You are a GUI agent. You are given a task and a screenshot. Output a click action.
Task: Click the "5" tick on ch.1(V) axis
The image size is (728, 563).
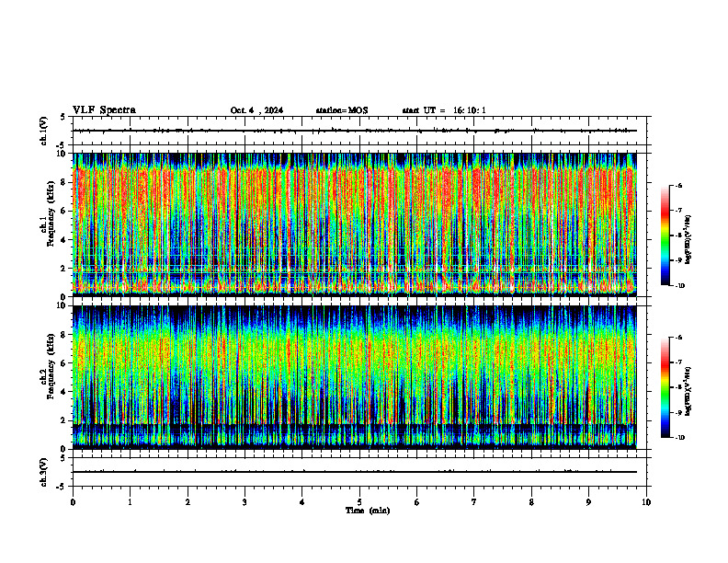point(64,117)
